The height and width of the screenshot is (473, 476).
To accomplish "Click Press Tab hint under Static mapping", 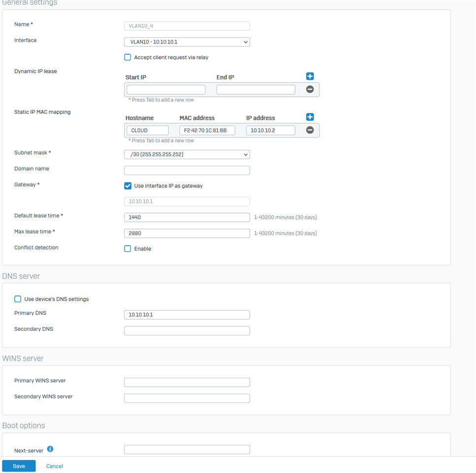I will point(161,141).
